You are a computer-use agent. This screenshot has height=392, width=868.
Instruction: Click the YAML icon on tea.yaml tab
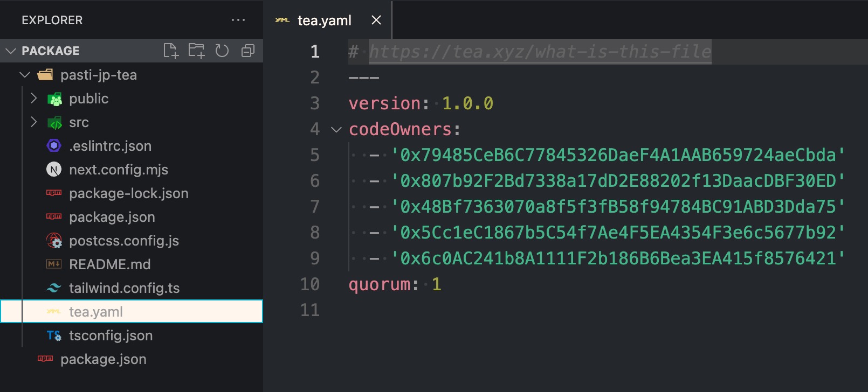pos(282,20)
